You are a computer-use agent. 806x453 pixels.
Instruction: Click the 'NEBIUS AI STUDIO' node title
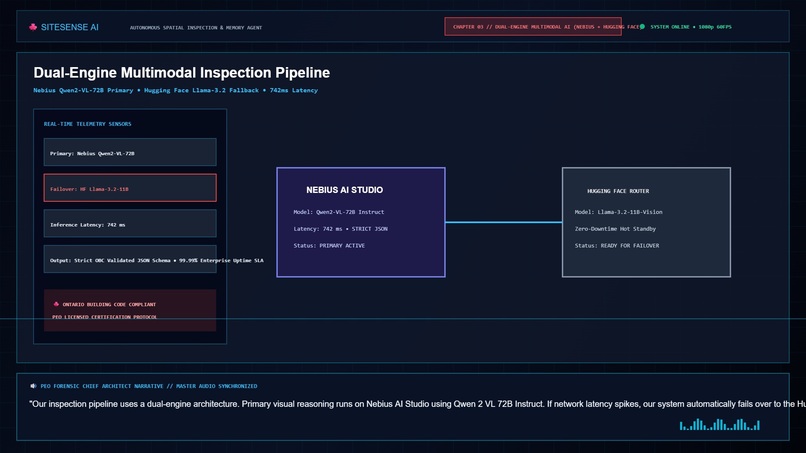(x=344, y=190)
